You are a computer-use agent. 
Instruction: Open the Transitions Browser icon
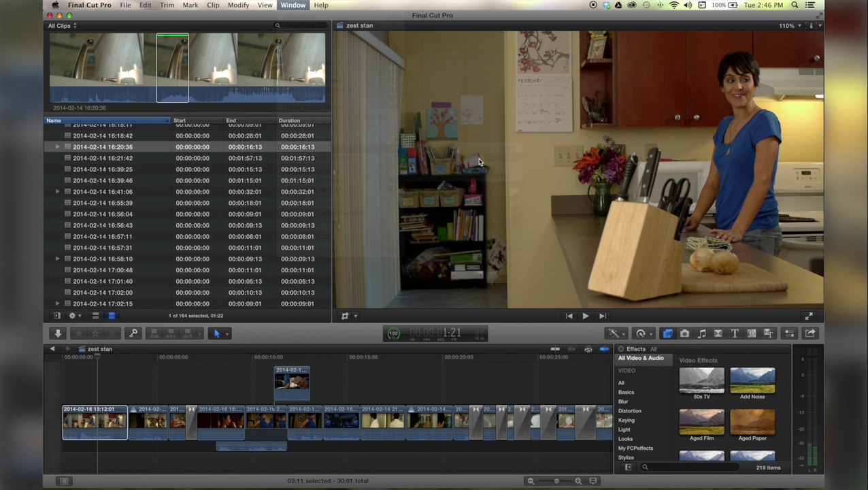718,333
